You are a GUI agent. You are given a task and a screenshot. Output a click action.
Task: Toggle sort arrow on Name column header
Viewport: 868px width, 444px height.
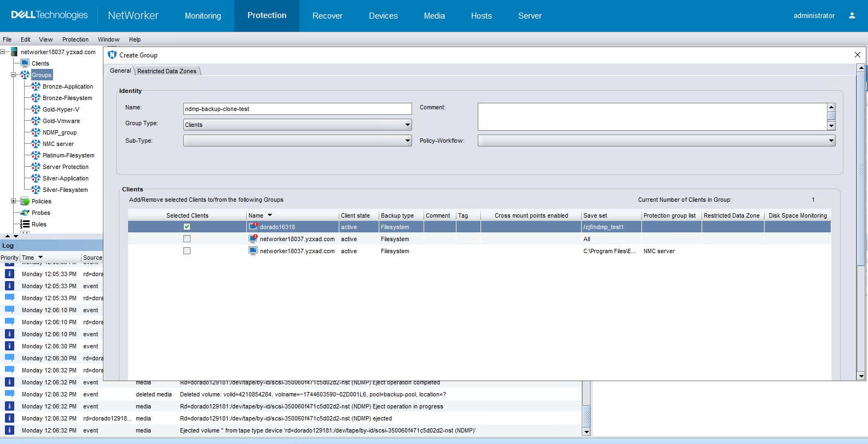(270, 215)
